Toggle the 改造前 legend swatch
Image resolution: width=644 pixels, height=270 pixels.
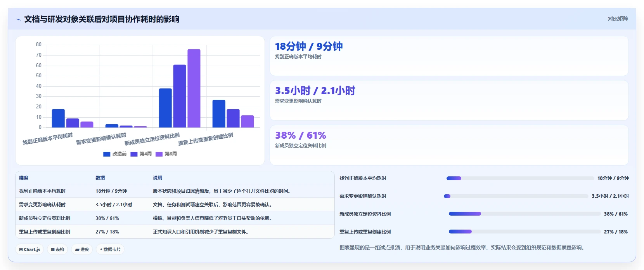[107, 154]
